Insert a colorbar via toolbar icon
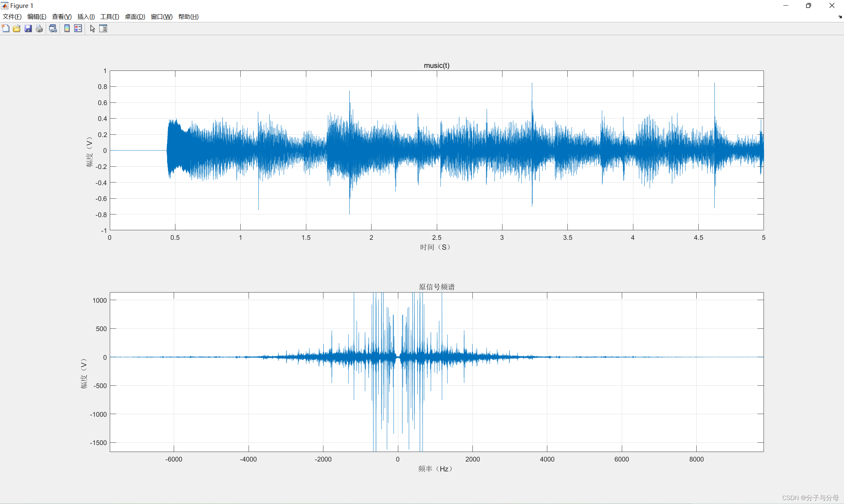The width and height of the screenshot is (844, 504). pyautogui.click(x=67, y=29)
